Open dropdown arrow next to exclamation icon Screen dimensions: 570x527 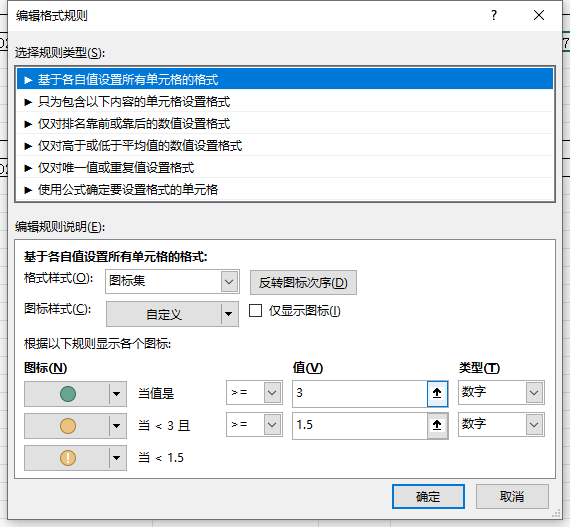(x=117, y=458)
